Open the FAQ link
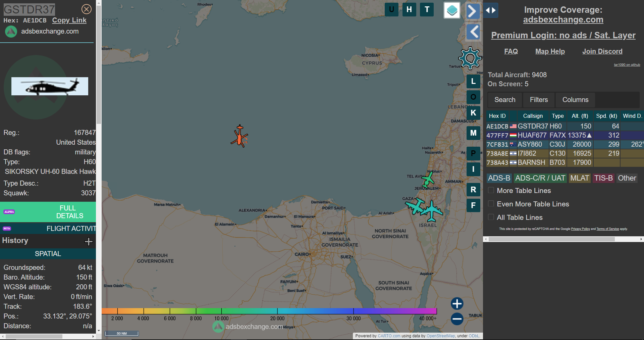Screen dimensions: 644x340 (x=511, y=51)
